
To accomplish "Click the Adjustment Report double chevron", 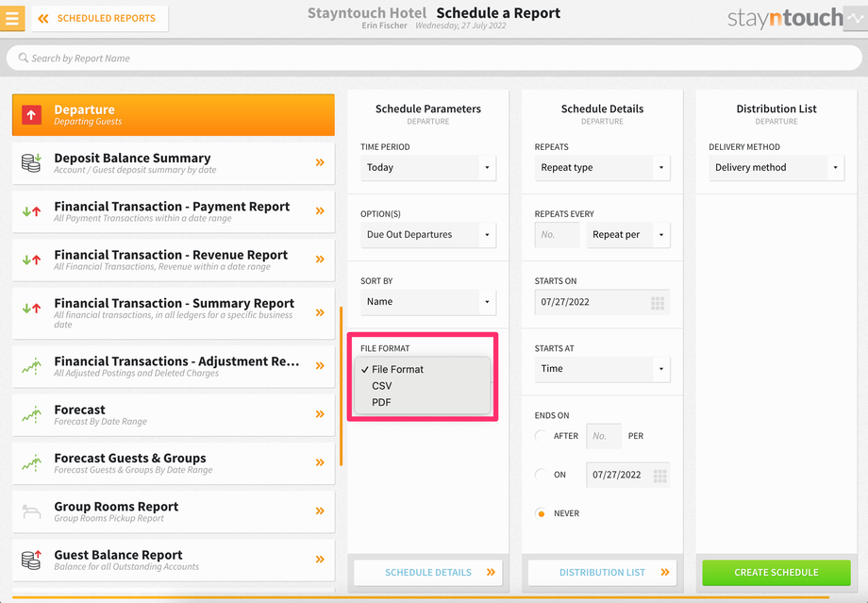I will (320, 366).
